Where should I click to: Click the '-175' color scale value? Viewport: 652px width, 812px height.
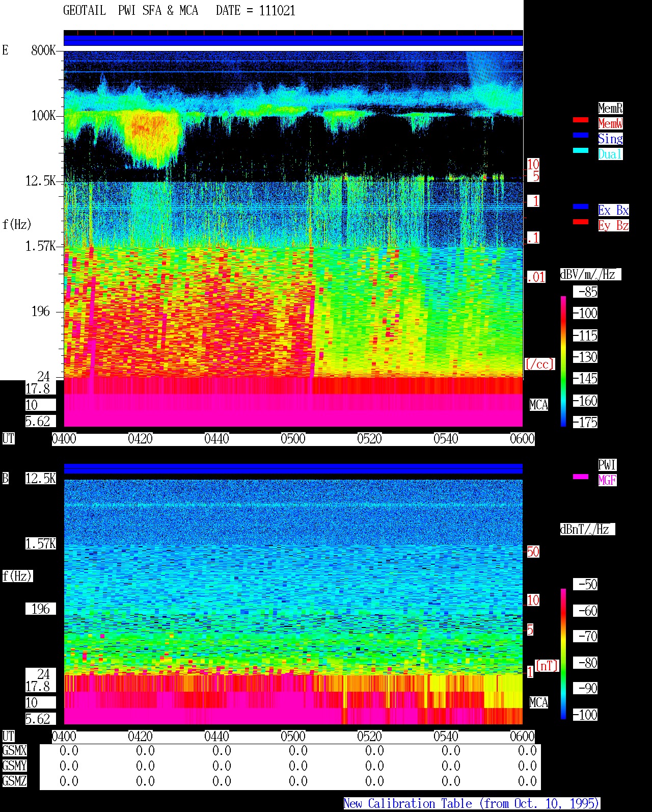tap(585, 422)
